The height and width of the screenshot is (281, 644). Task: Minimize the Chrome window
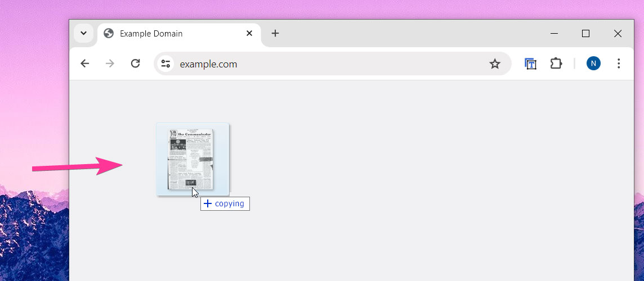click(553, 34)
